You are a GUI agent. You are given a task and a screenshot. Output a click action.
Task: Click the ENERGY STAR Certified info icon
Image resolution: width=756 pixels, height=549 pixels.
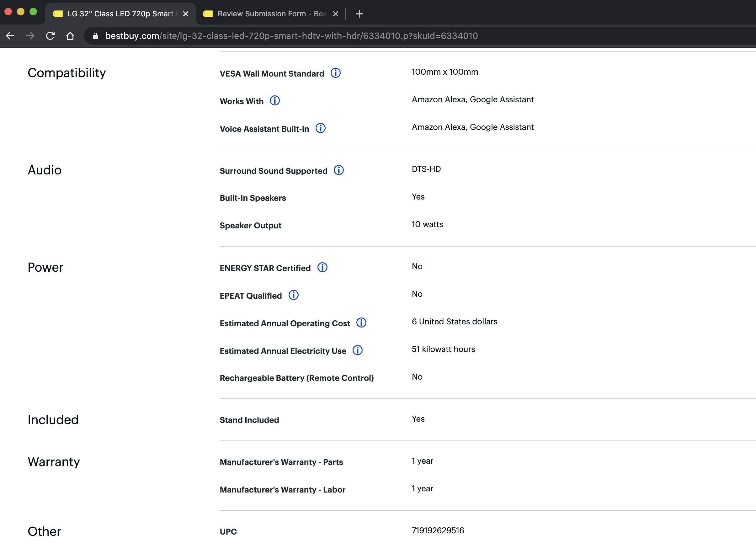322,268
